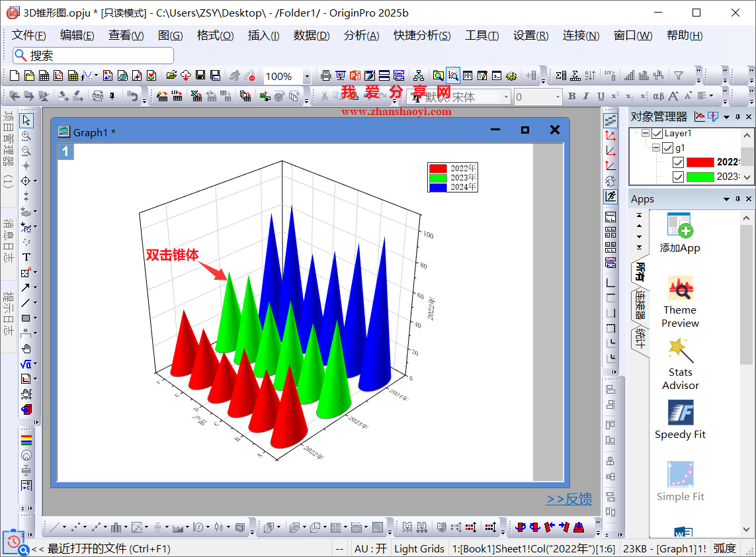Open the zoom percentage 100% dropdown
This screenshot has width=756, height=557.
(x=306, y=77)
